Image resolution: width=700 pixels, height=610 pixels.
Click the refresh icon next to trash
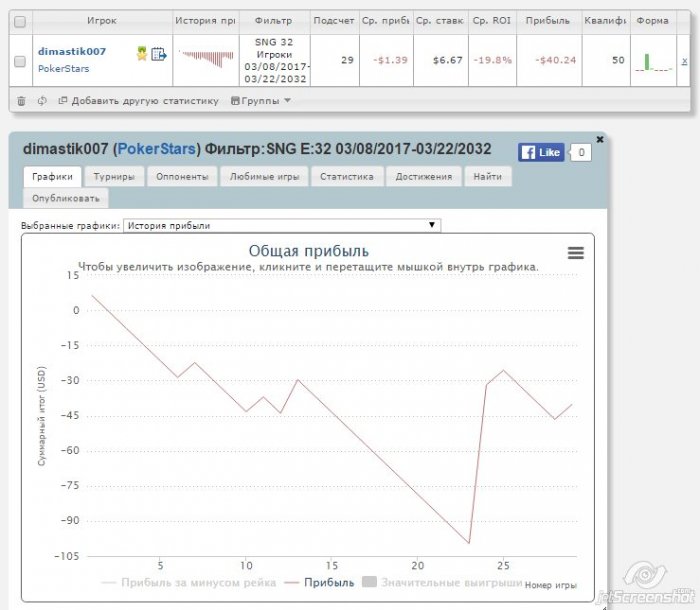click(42, 101)
